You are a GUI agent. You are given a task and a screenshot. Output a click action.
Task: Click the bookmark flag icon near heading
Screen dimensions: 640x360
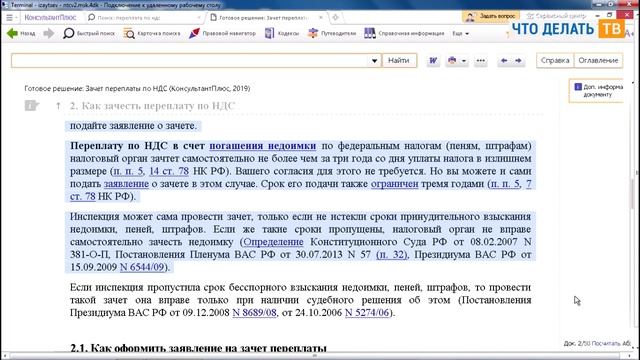31,106
